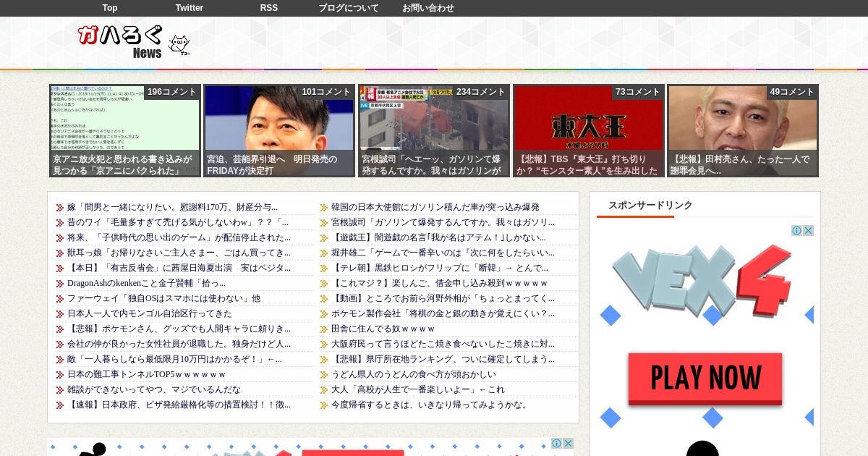This screenshot has height=456, width=868.
Task: Open article 【遊戯王】闇遊戯の名言
Action: 438,237
